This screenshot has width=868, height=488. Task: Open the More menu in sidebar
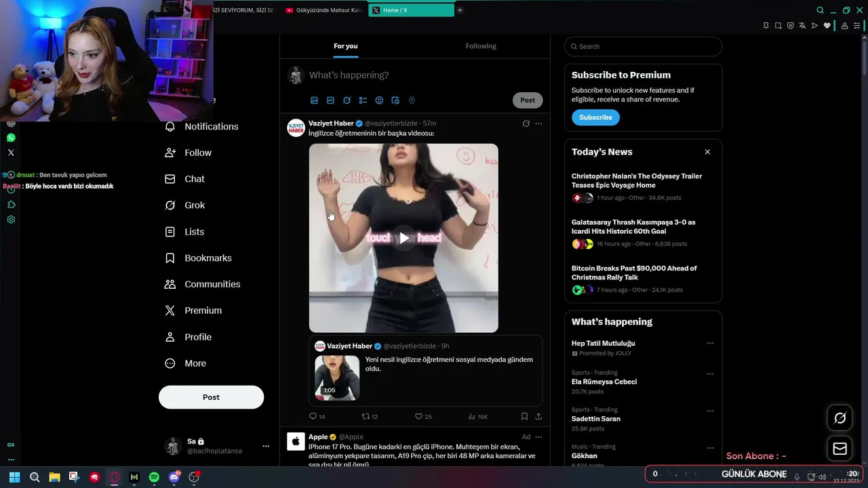click(186, 363)
